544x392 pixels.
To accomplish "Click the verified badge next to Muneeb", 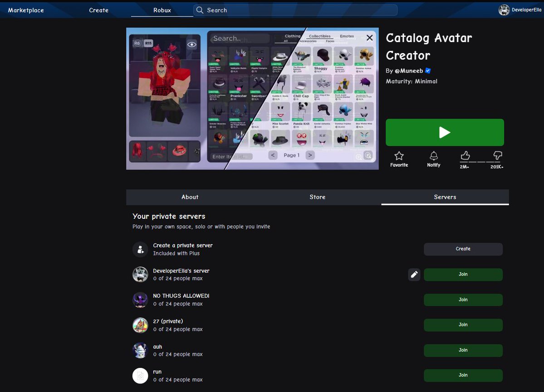I will click(x=428, y=71).
